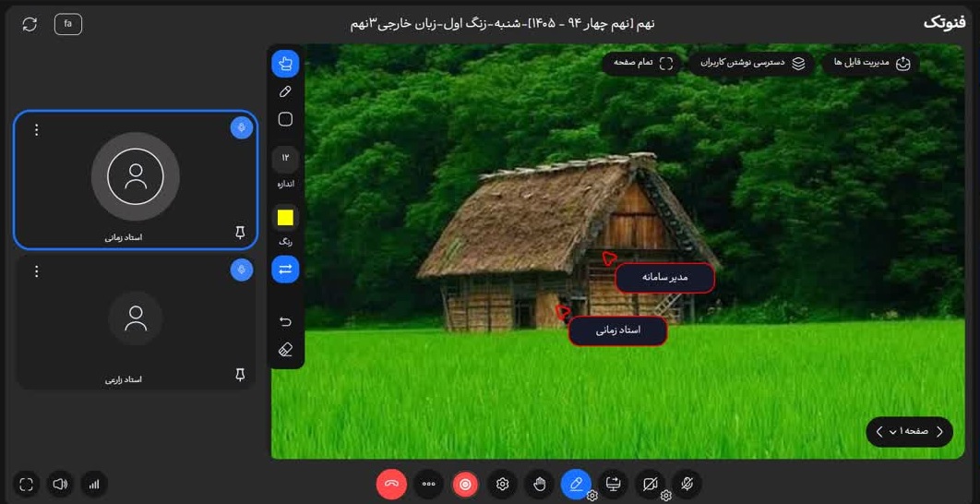Open screen share from bottom toolbar
Image resolution: width=980 pixels, height=504 pixels.
613,484
